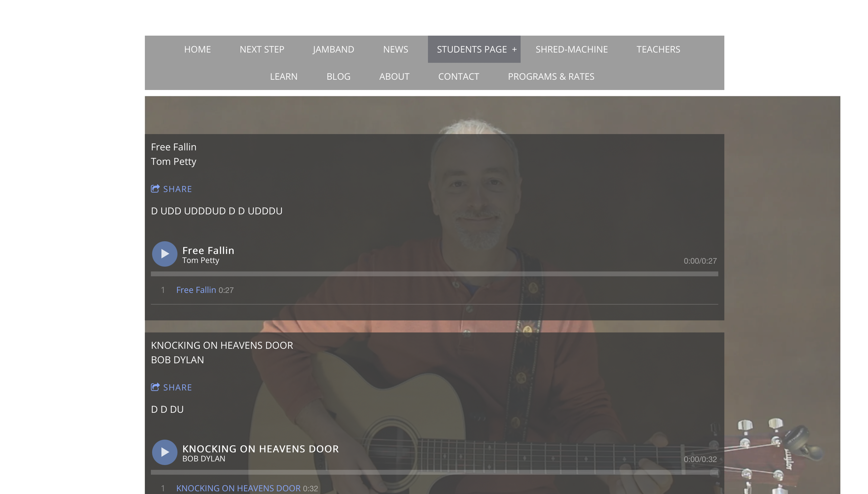Screen dimensions: 868x494
Task: Select Knocking on Heavens Door playlist link
Action: pyautogui.click(x=247, y=488)
